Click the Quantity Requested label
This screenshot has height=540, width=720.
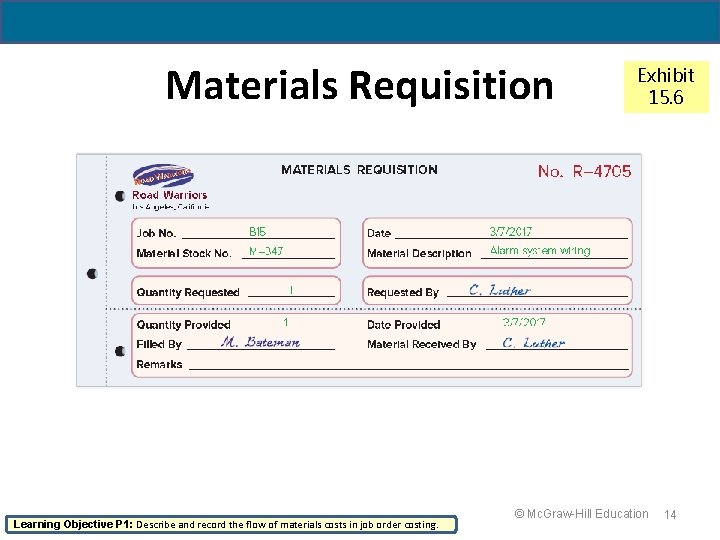188,292
